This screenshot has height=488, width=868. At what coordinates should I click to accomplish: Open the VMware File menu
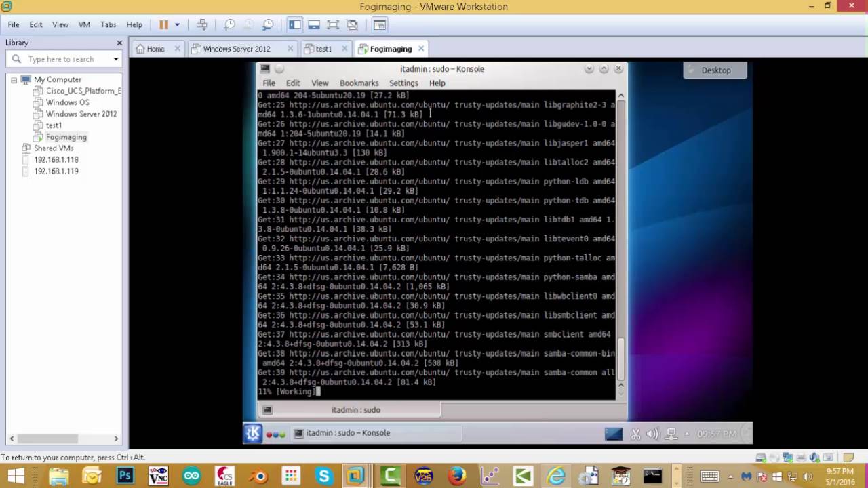(14, 24)
